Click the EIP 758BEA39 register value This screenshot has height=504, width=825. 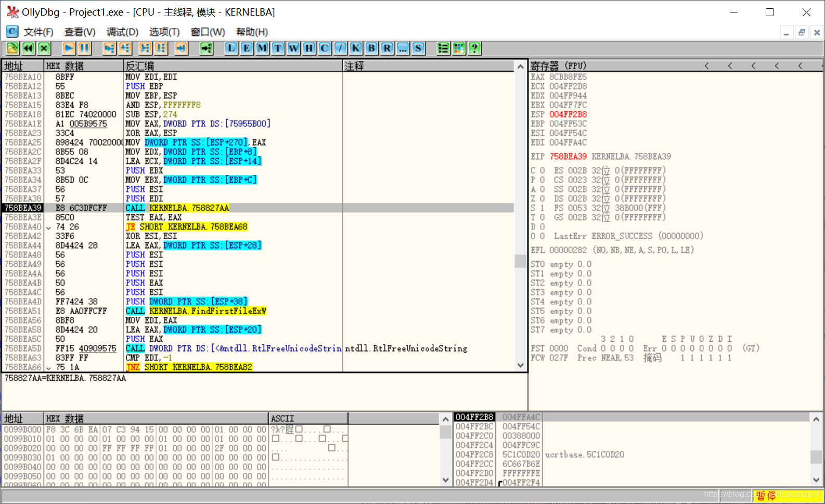(568, 157)
